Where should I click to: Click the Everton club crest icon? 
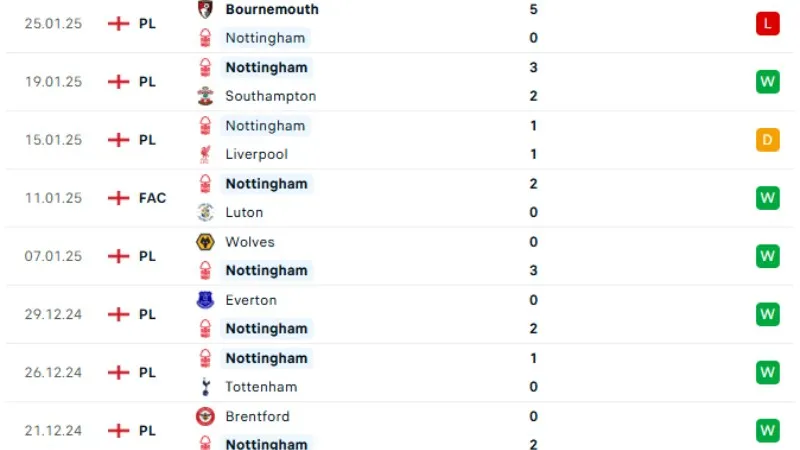click(206, 300)
